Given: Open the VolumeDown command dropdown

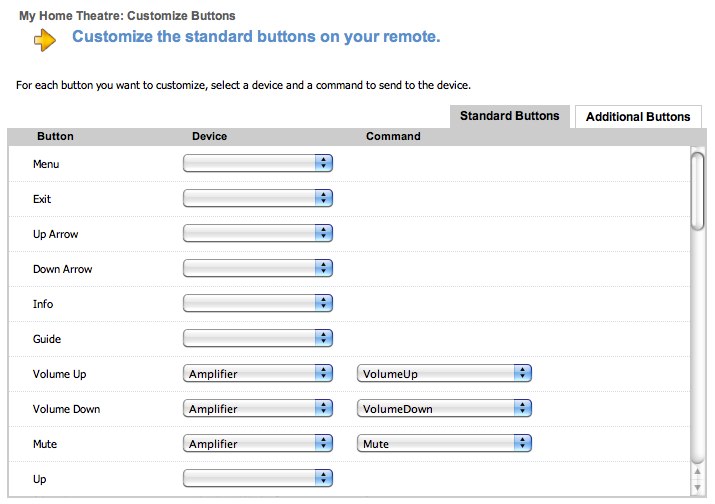Looking at the screenshot, I should [x=444, y=408].
